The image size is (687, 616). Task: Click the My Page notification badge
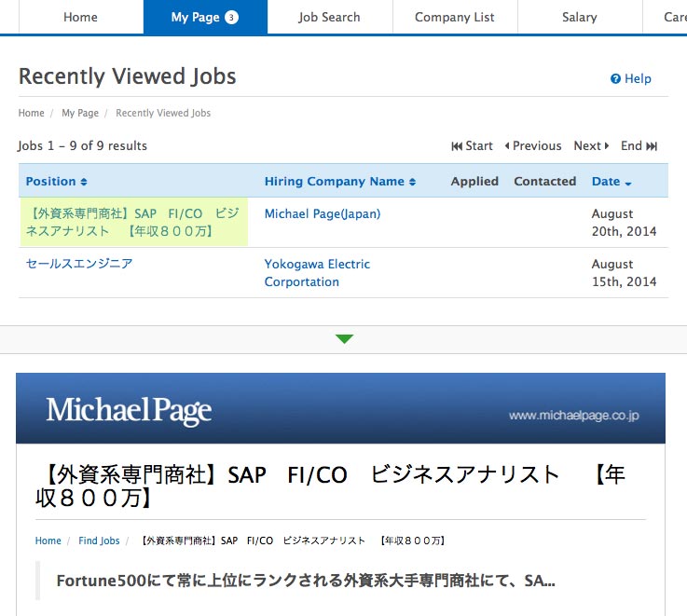tap(231, 17)
